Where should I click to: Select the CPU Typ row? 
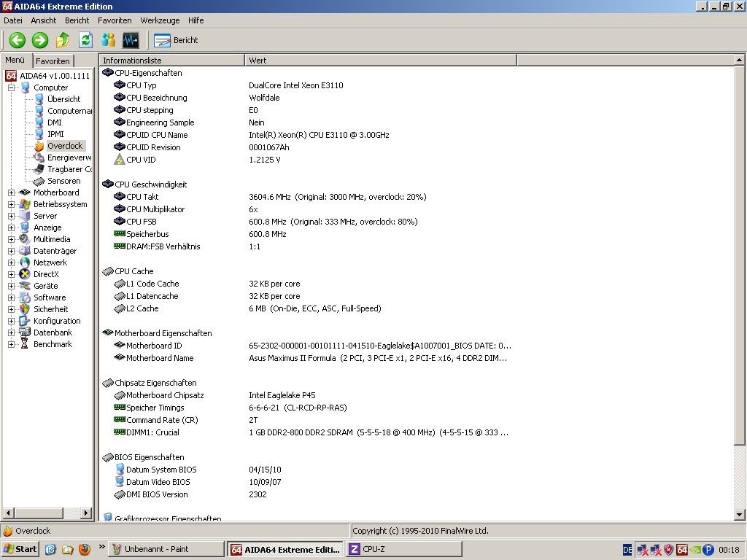(417, 85)
